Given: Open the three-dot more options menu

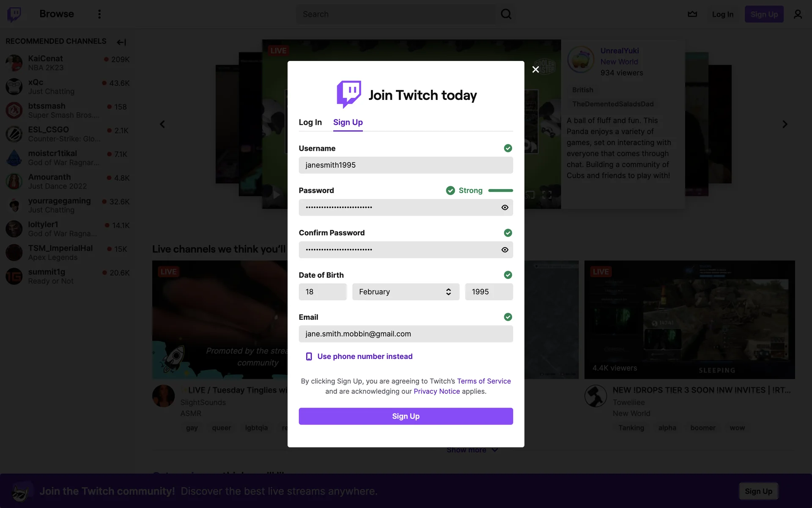Looking at the screenshot, I should 99,14.
